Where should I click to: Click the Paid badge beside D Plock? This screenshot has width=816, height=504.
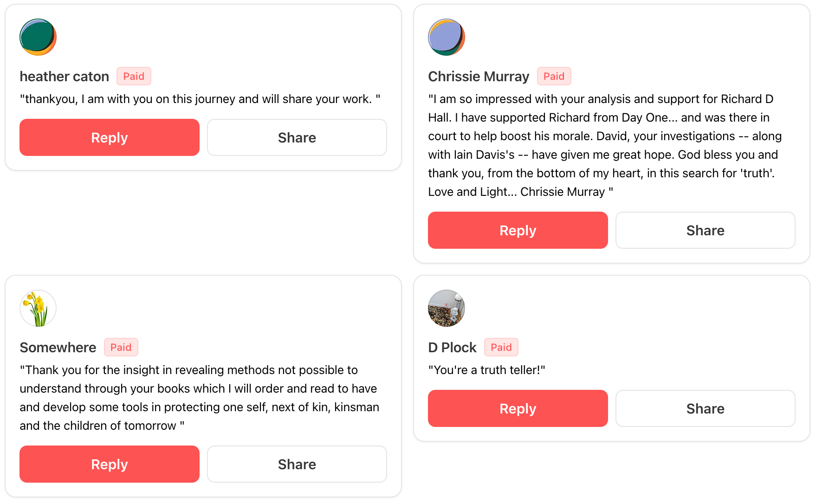tap(501, 347)
